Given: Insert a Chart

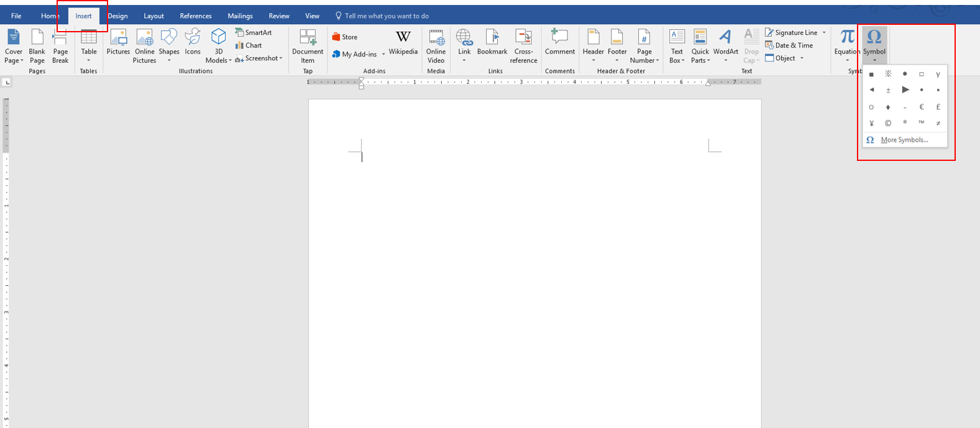Looking at the screenshot, I should 249,45.
